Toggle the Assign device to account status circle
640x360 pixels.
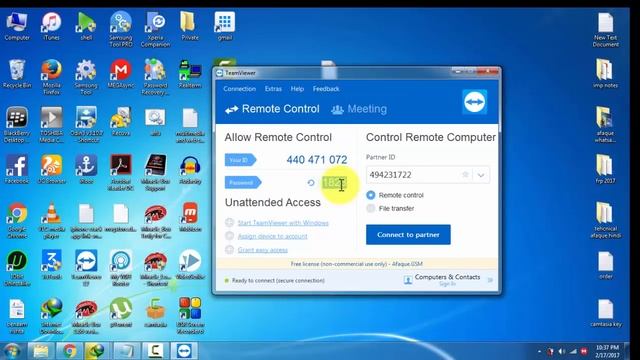pos(229,236)
